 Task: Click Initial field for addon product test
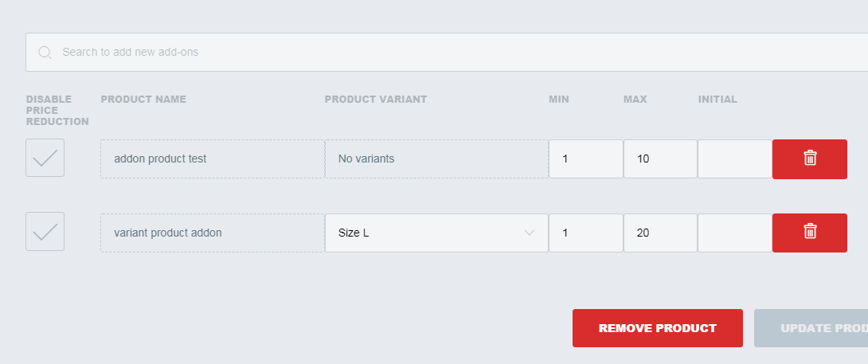(734, 159)
